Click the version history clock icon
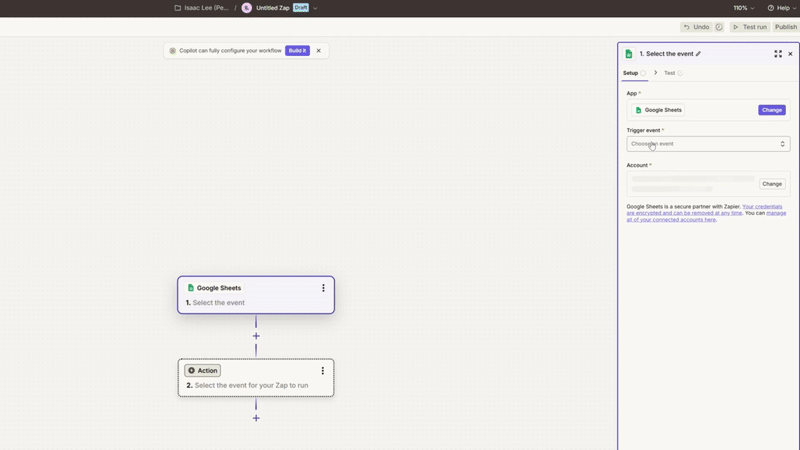 [x=719, y=27]
